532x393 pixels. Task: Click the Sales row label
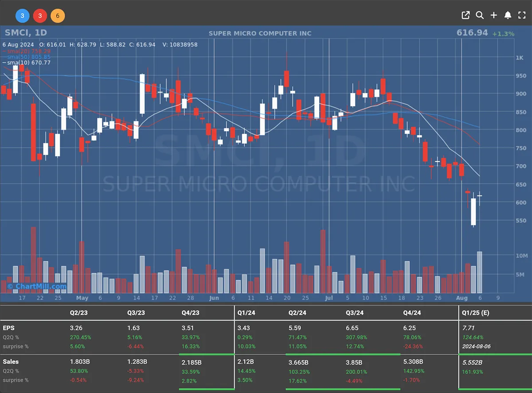11,362
